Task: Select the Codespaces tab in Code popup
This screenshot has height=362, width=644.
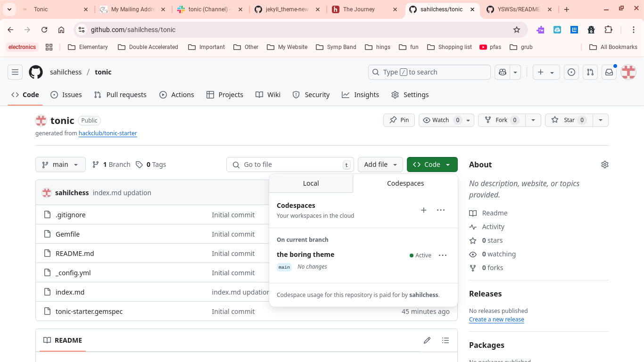Action: [405, 183]
